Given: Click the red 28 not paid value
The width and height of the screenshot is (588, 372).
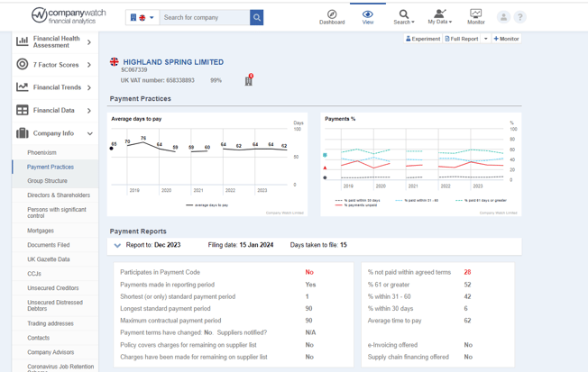Looking at the screenshot, I should point(467,272).
